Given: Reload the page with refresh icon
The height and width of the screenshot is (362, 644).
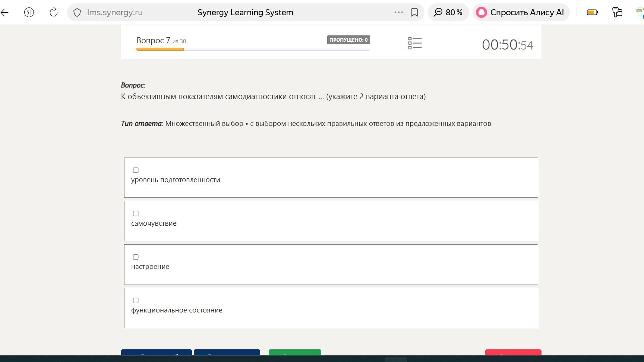Looking at the screenshot, I should click(54, 12).
